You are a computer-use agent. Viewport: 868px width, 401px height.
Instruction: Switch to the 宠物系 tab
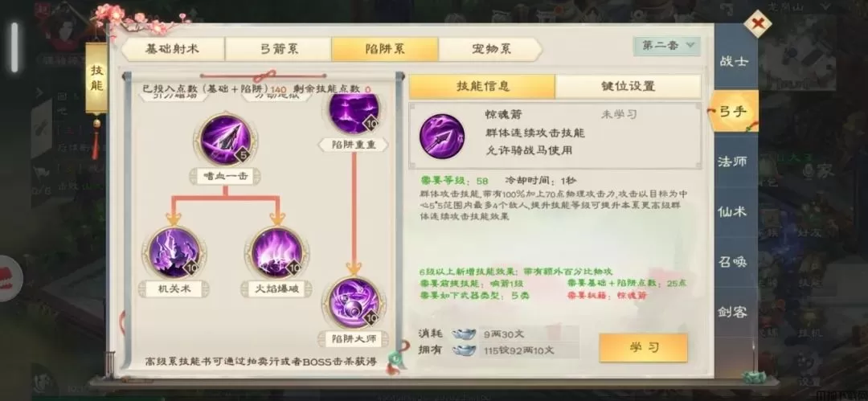(490, 49)
